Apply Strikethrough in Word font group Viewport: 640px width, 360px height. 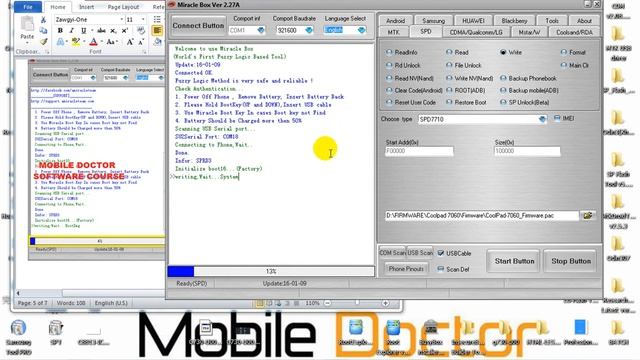tap(102, 31)
